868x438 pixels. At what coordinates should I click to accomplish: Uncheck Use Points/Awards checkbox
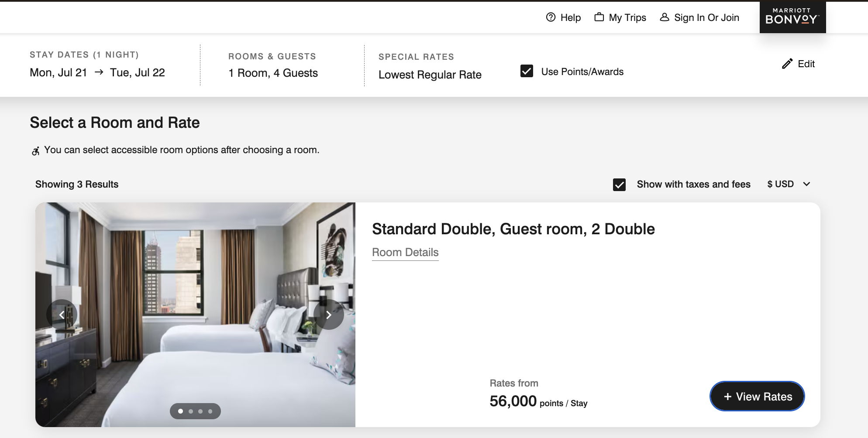pos(527,71)
